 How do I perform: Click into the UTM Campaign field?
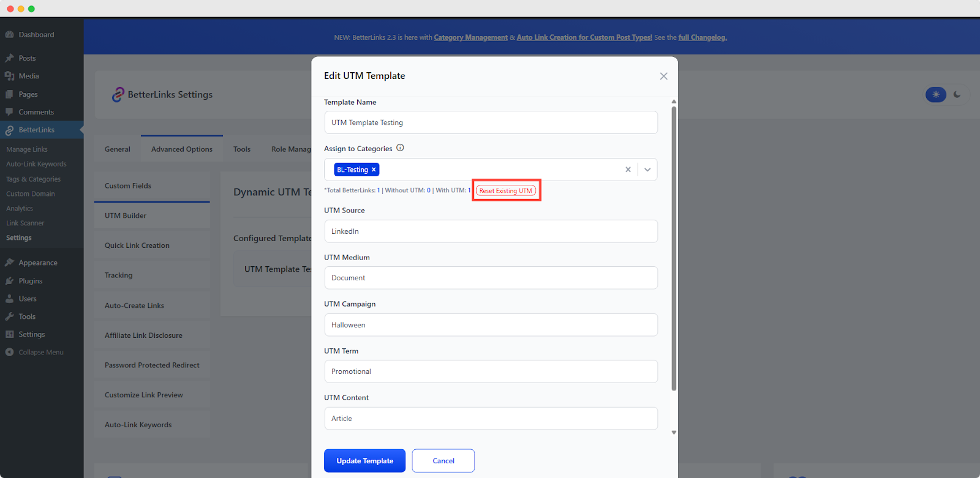tap(491, 325)
